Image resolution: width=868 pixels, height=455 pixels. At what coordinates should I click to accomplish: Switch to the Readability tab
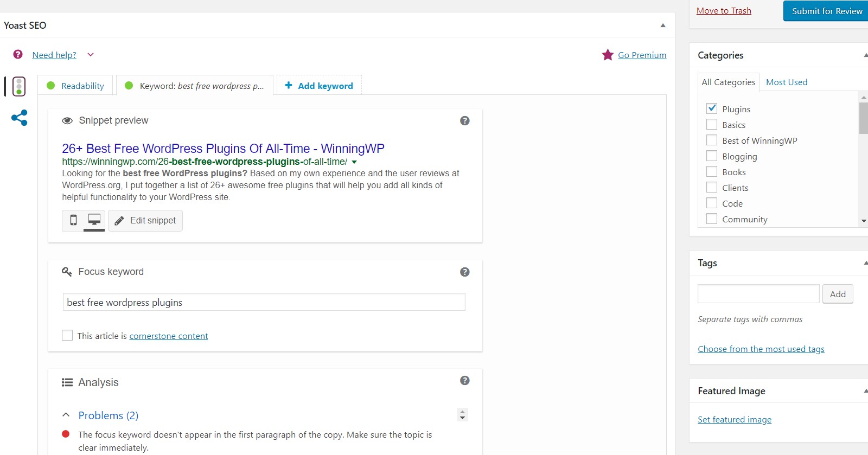pos(75,86)
